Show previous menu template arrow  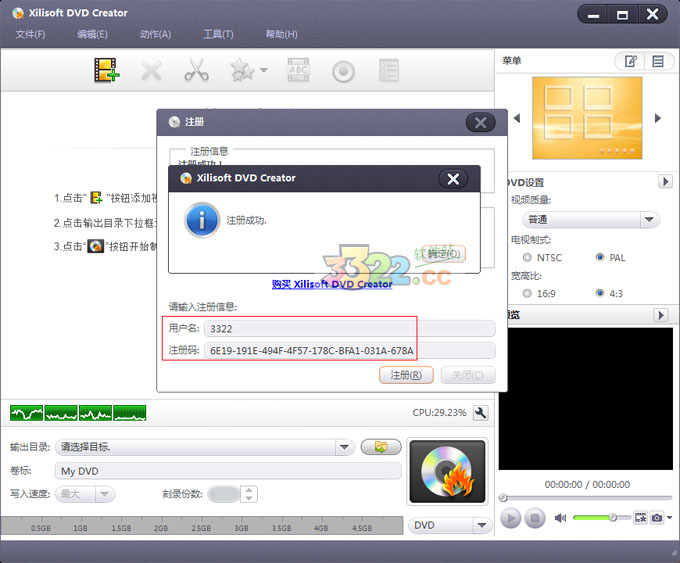[x=517, y=118]
